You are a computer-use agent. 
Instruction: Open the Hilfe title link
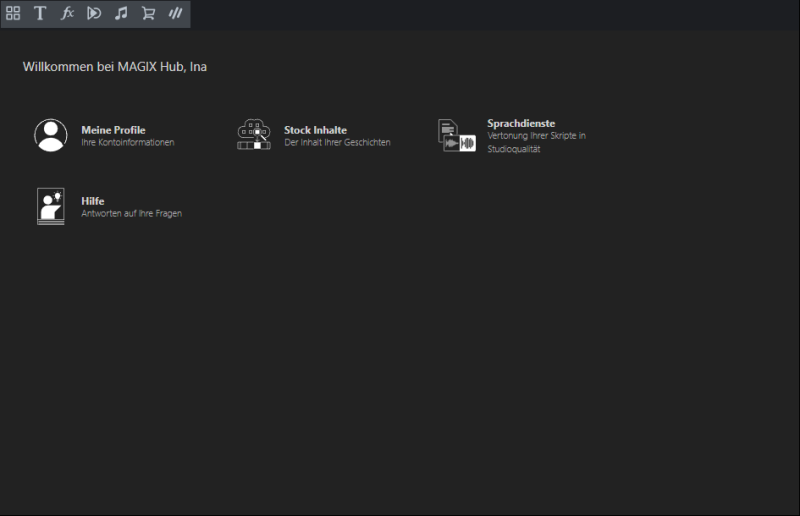(93, 201)
